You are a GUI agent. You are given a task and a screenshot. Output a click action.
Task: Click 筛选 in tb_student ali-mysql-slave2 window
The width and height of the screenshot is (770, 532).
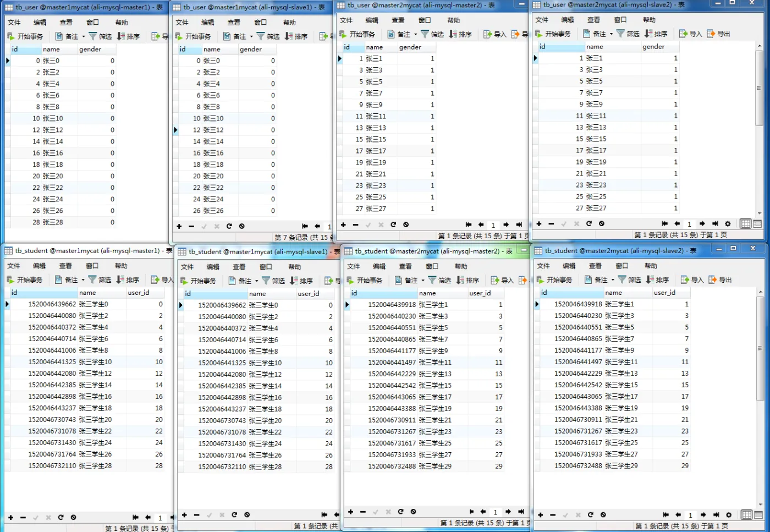pos(629,279)
